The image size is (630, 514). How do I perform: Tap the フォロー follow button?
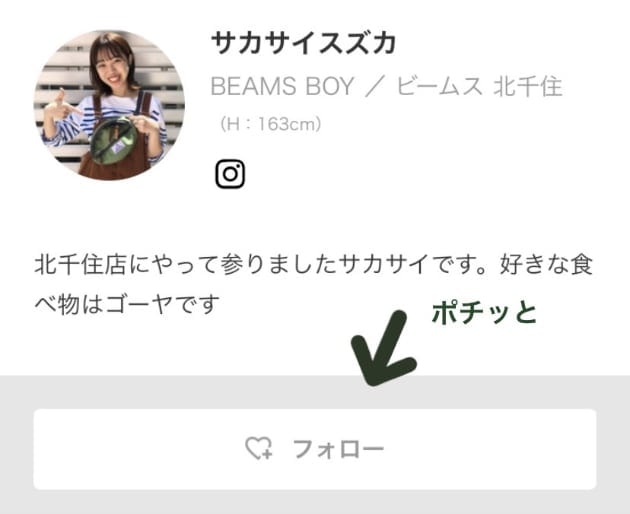click(x=315, y=449)
